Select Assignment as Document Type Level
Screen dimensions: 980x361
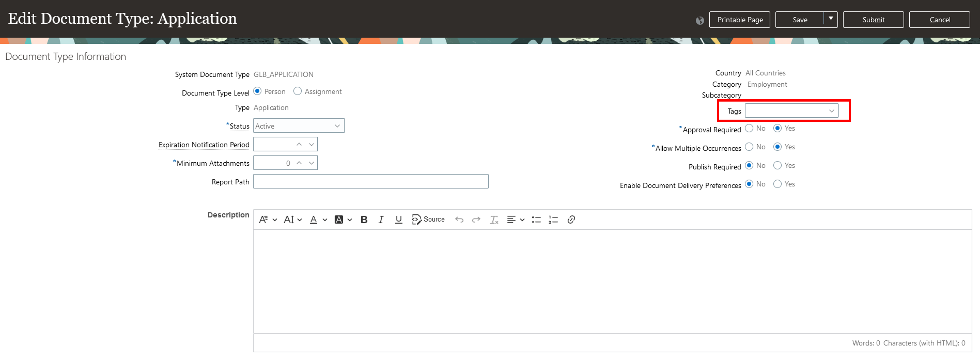[x=298, y=91]
